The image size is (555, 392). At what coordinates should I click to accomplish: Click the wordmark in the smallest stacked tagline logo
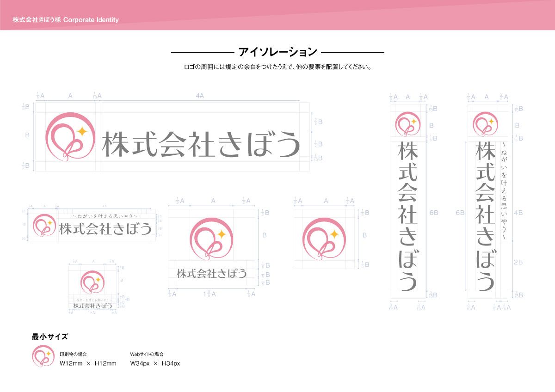(x=93, y=306)
